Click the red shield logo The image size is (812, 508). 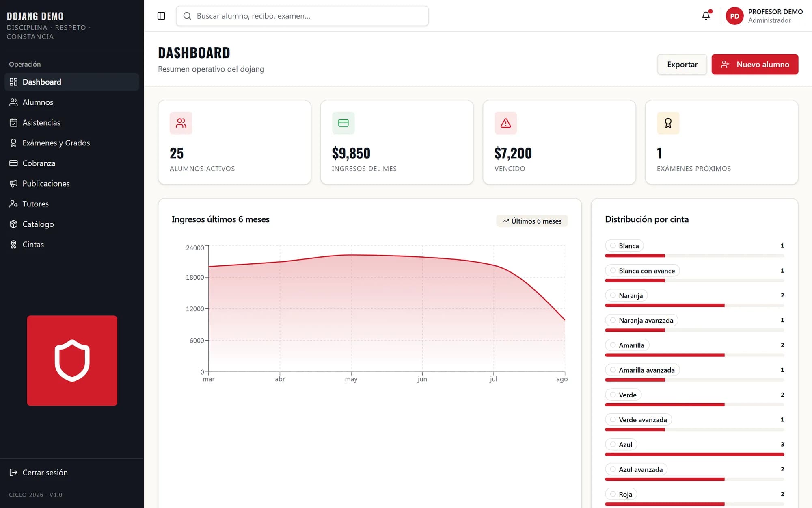click(x=72, y=360)
